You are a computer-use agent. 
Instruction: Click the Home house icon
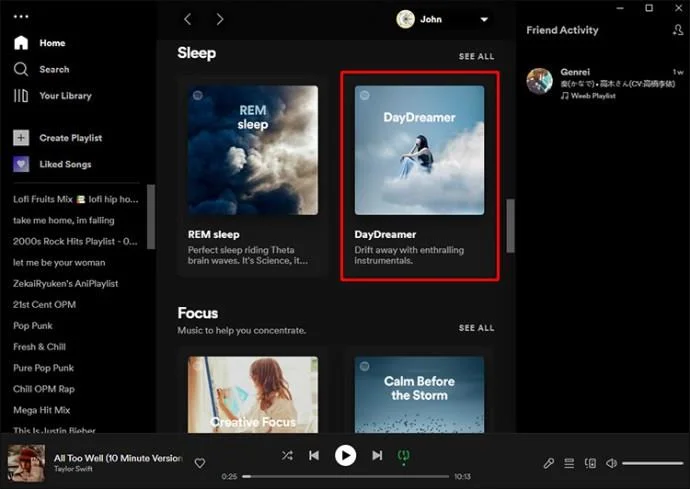(21, 43)
